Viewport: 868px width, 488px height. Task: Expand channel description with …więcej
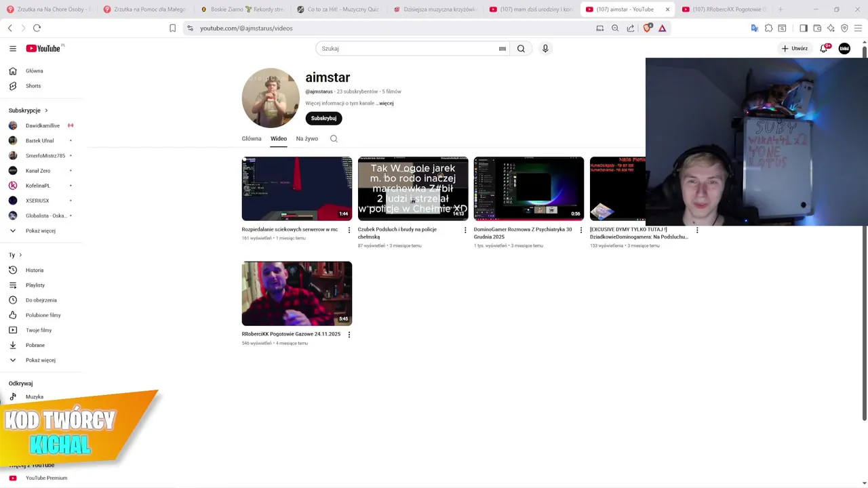pos(385,103)
